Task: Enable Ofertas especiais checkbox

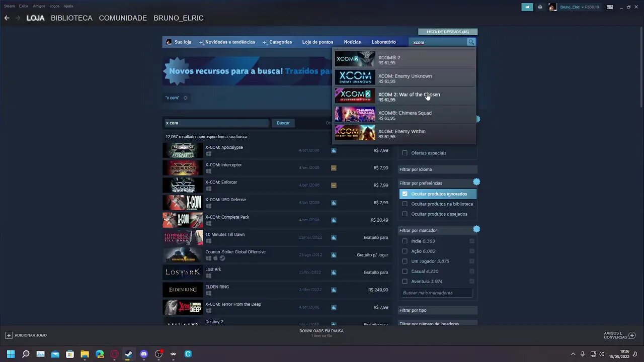Action: [405, 153]
